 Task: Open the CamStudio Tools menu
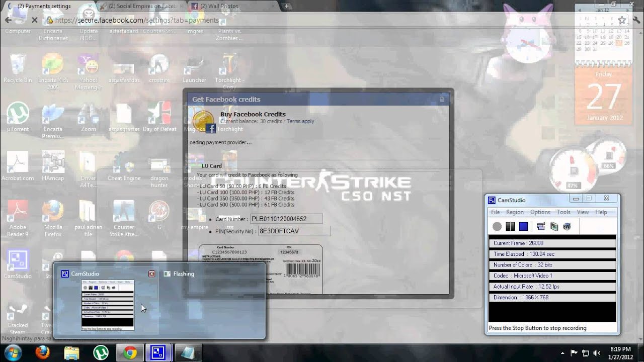point(563,212)
